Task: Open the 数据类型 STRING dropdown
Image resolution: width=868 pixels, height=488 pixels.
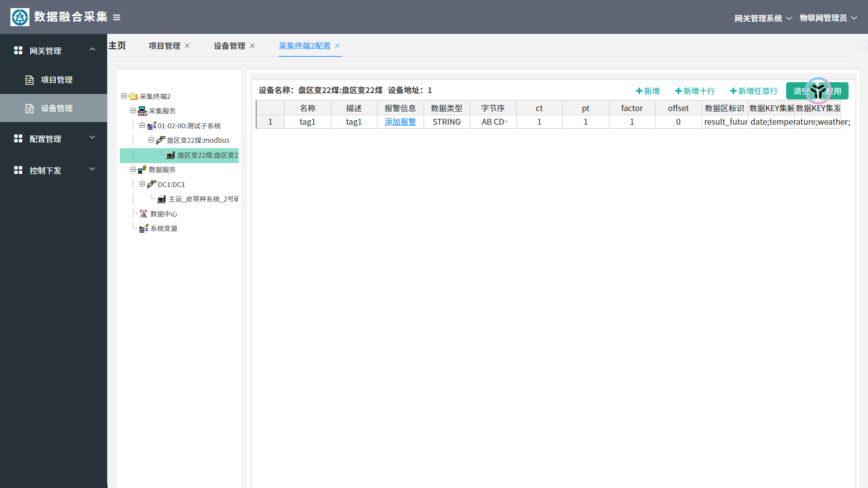Action: point(460,121)
